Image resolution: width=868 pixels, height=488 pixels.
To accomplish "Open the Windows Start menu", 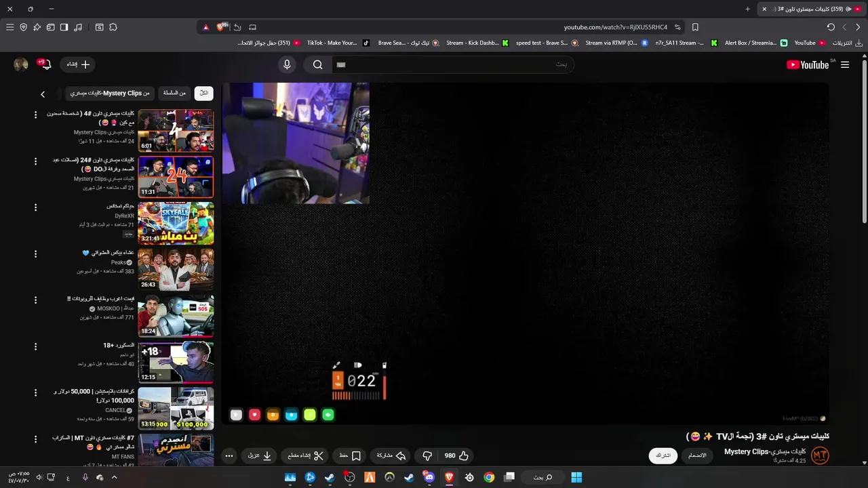I will pyautogui.click(x=576, y=477).
